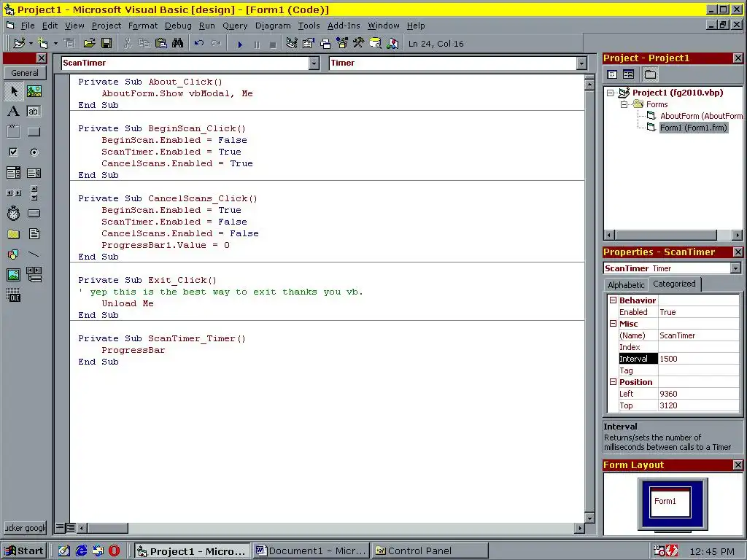Select the PictureBox control in the toolbox

pyautogui.click(x=34, y=91)
